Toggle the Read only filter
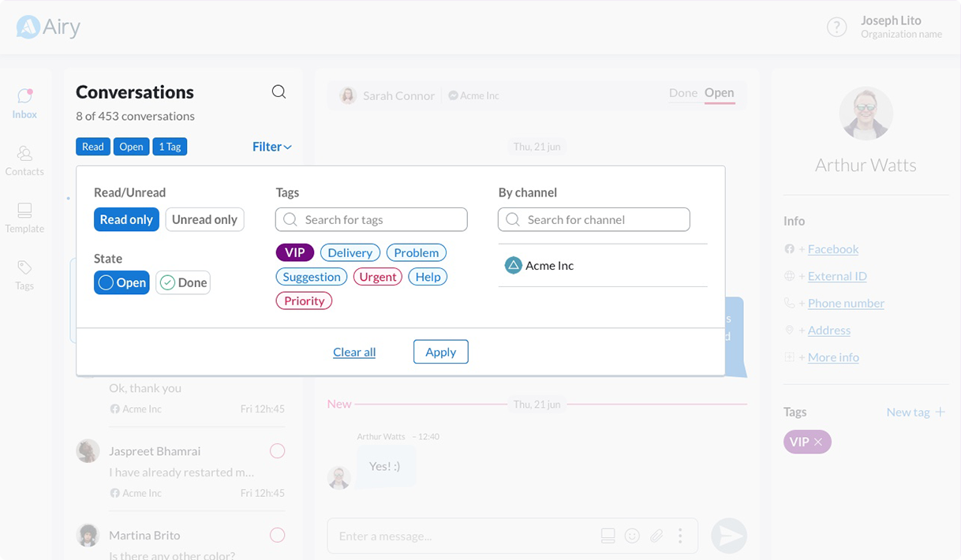 (x=126, y=220)
